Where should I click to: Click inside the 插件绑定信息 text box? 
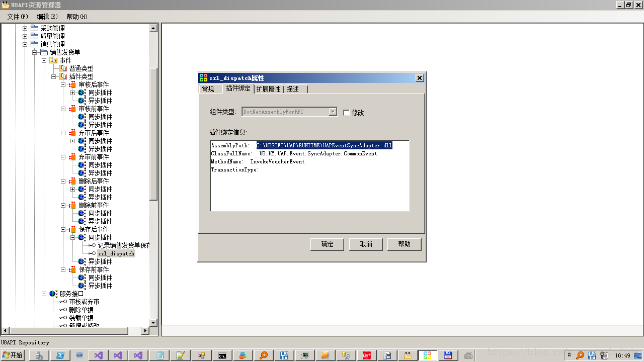click(x=310, y=175)
